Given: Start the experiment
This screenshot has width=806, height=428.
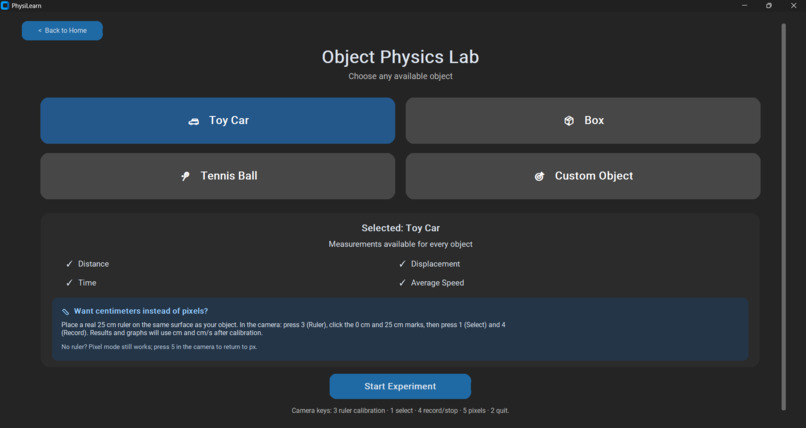Looking at the screenshot, I should tap(400, 386).
